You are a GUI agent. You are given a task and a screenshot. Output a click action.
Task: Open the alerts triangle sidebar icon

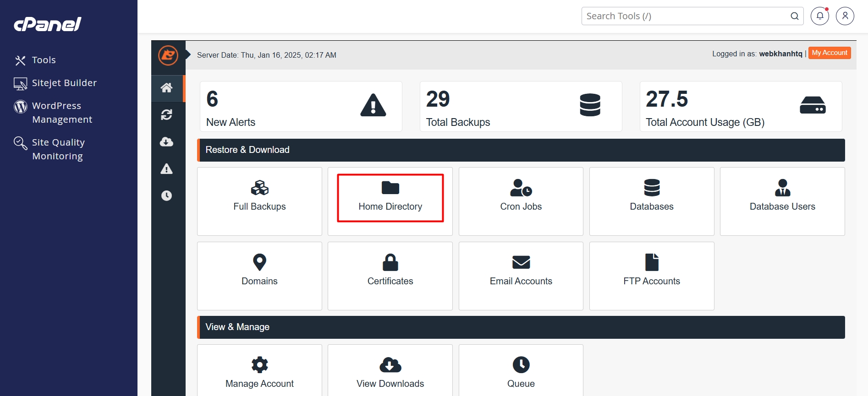[167, 169]
